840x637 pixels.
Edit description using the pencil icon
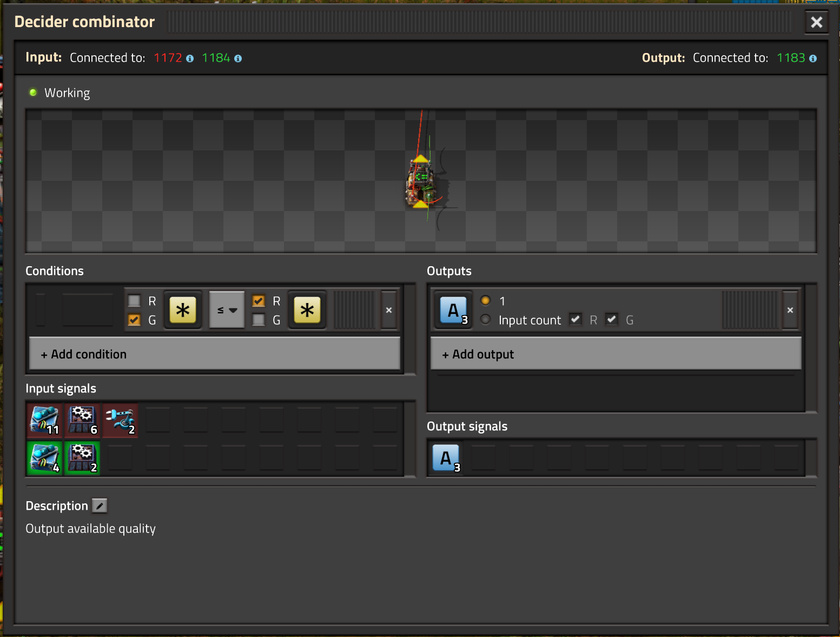[100, 505]
